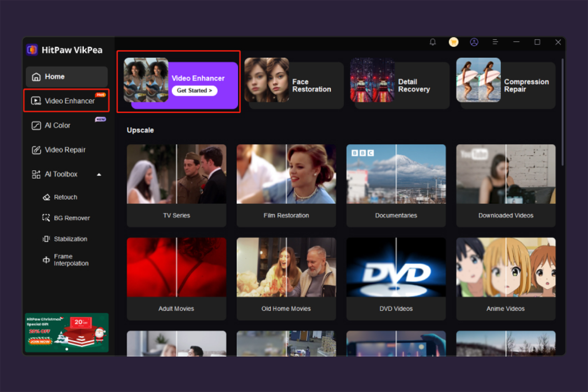
Task: Choose the Downloaded Videos upscale preset
Action: pyautogui.click(x=506, y=186)
